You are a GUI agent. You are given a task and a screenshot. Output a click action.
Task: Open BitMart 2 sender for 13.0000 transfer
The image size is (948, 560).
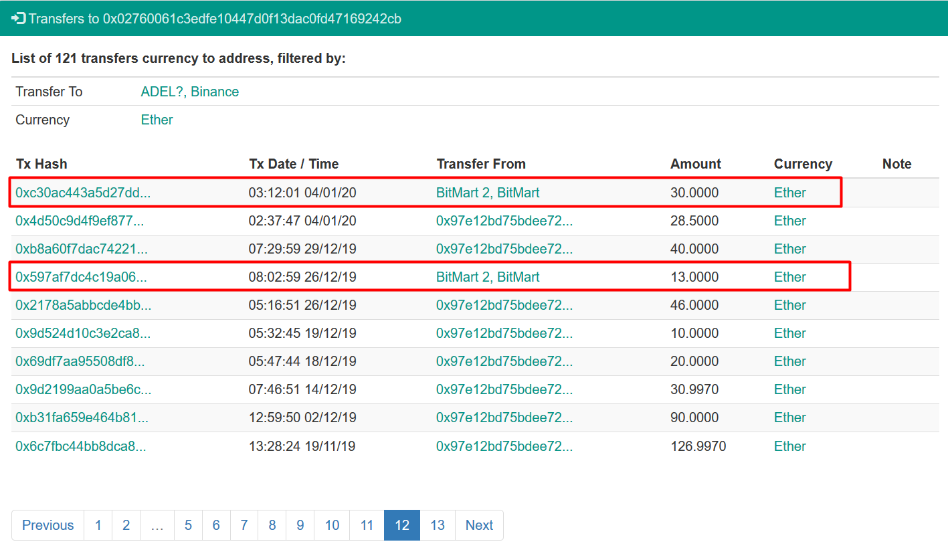pos(488,277)
